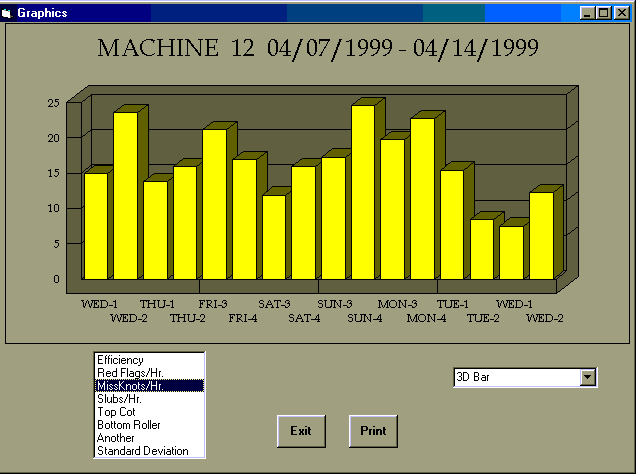Screen dimensions: 636x474
Task: Minimize the Graphics window
Action: [x=586, y=13]
